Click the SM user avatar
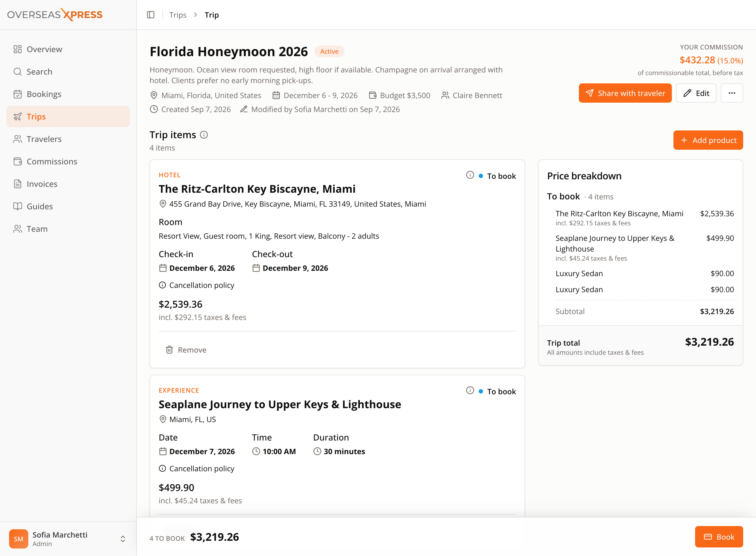 (18, 539)
